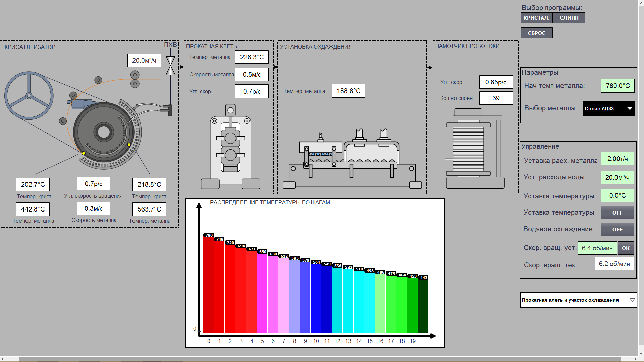Expand Прокатная клеть и участок охлаждения dropdown

pos(578,300)
